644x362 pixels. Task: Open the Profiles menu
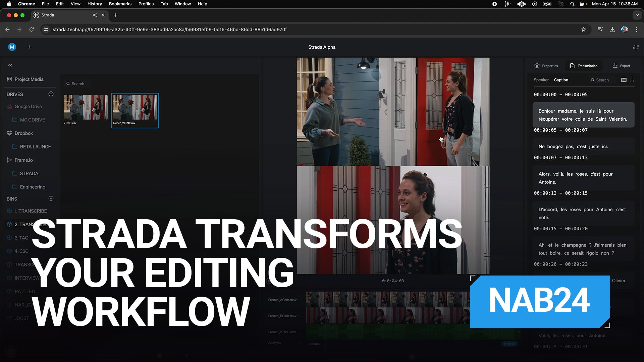[146, 4]
